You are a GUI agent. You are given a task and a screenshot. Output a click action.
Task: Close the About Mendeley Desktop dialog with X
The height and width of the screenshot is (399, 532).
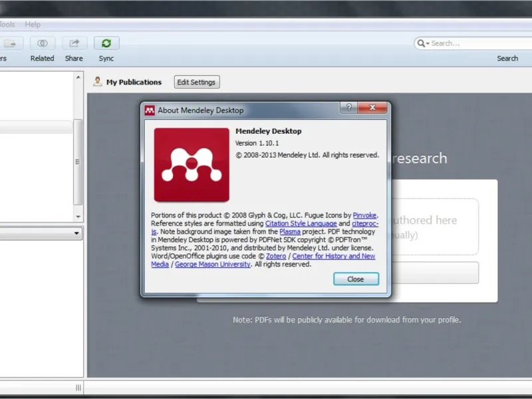pos(372,108)
